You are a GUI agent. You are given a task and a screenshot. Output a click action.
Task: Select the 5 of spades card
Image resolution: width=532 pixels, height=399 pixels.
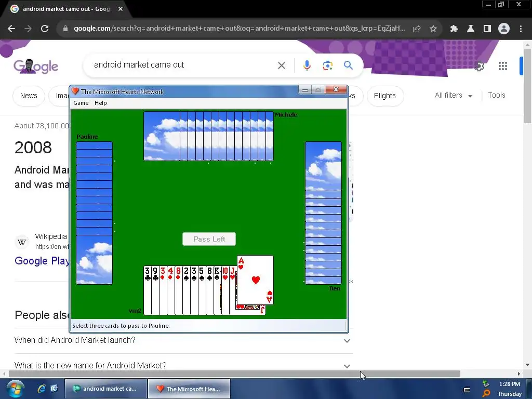pos(202,290)
